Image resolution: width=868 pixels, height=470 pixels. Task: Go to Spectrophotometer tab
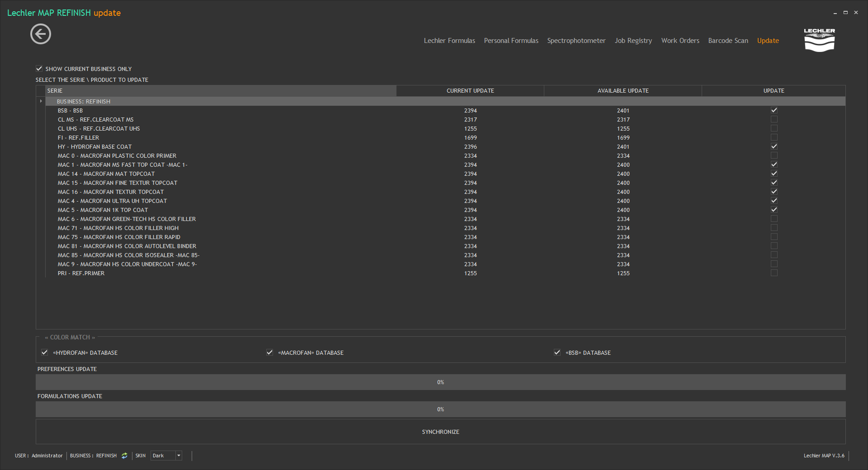click(576, 41)
